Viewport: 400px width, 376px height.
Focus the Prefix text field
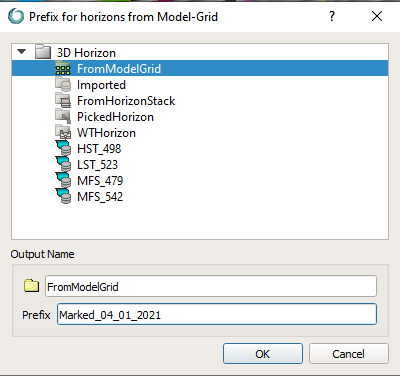coord(217,314)
